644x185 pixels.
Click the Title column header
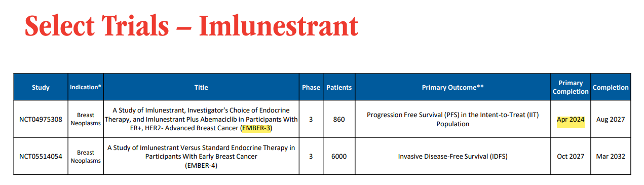coord(201,87)
